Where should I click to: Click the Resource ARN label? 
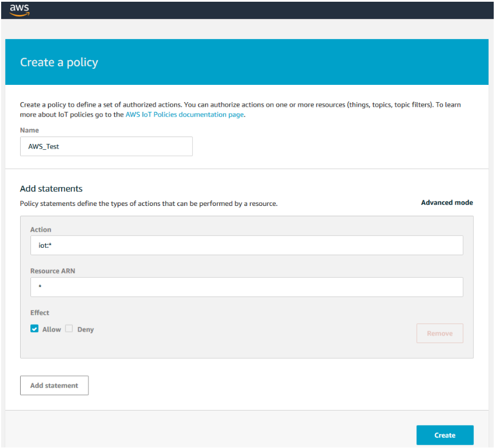52,271
